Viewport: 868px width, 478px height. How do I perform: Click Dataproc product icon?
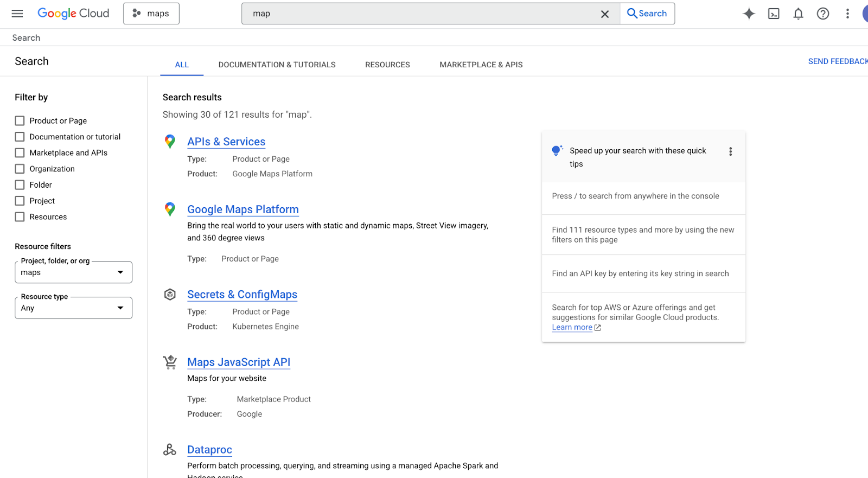(170, 450)
